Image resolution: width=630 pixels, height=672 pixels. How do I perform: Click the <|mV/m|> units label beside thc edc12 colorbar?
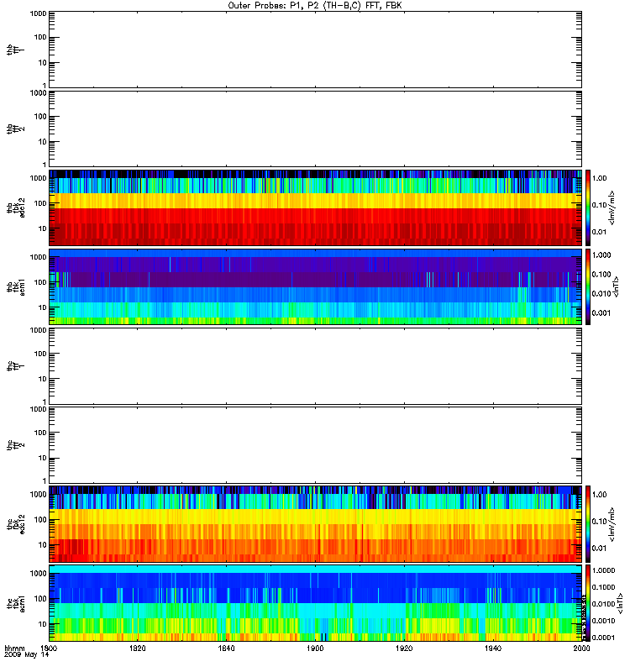(612, 524)
